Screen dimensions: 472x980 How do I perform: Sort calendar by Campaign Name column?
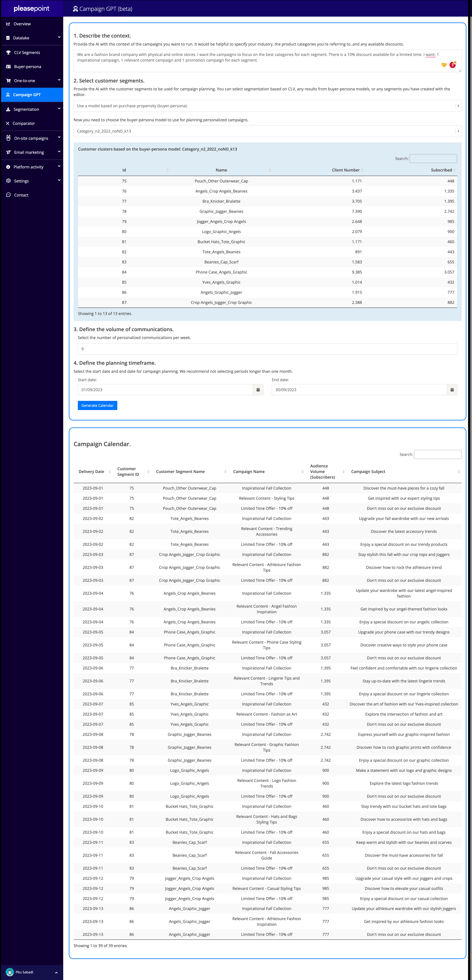click(249, 471)
